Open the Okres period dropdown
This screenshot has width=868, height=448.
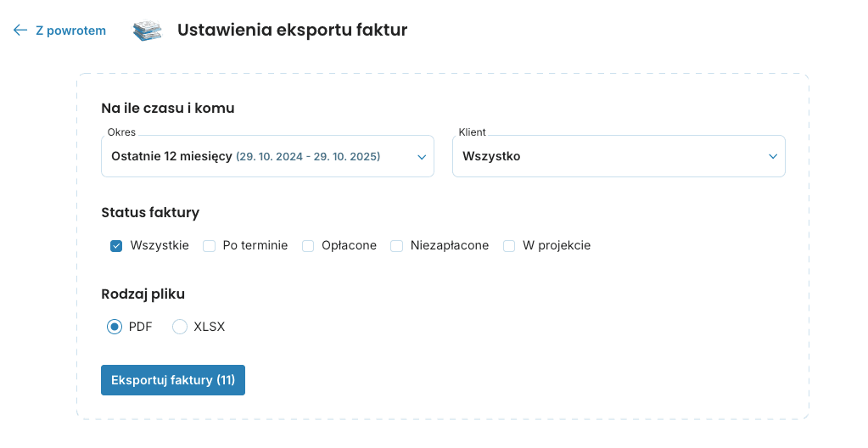pyautogui.click(x=267, y=156)
